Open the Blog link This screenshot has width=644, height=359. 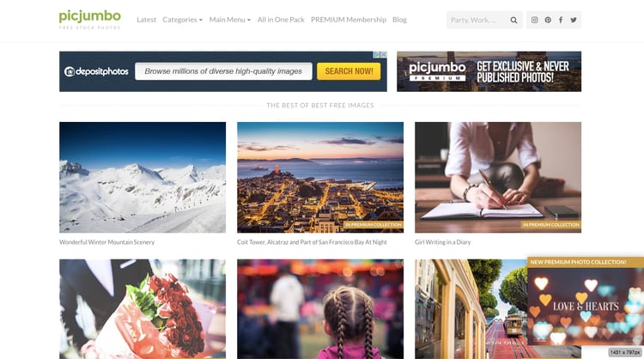tap(399, 19)
